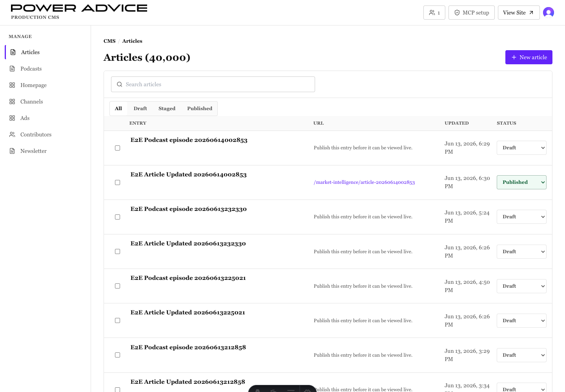Select checkbox for Podcast episode 20260613212858
Image resolution: width=565 pixels, height=392 pixels.
(x=117, y=355)
